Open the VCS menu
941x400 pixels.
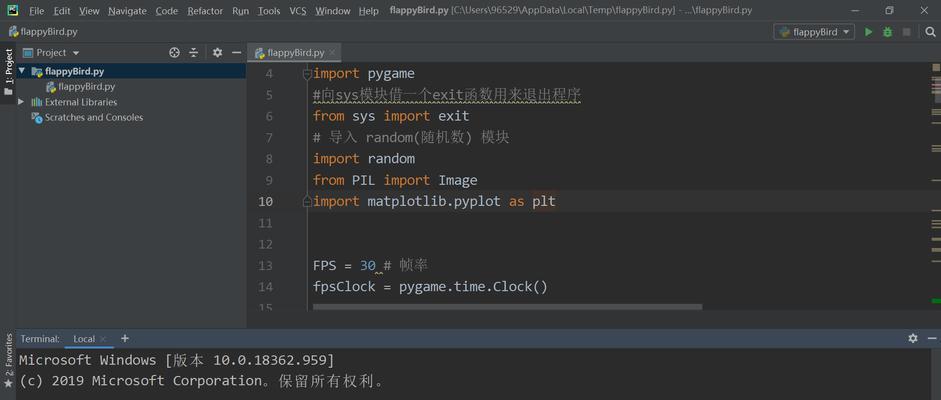click(298, 11)
